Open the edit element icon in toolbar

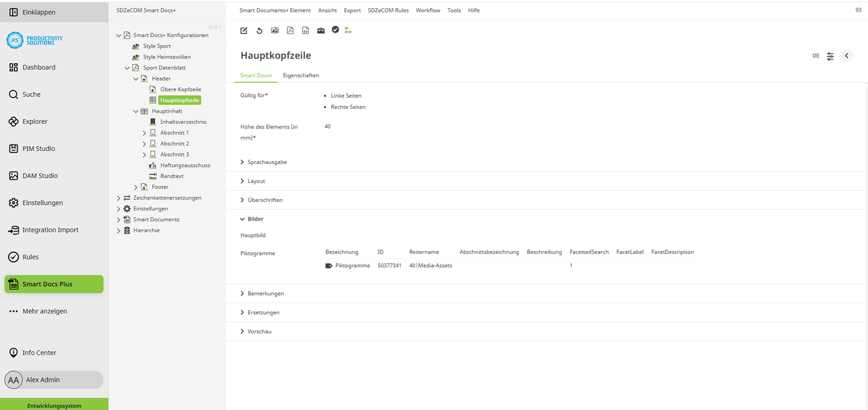coord(243,30)
